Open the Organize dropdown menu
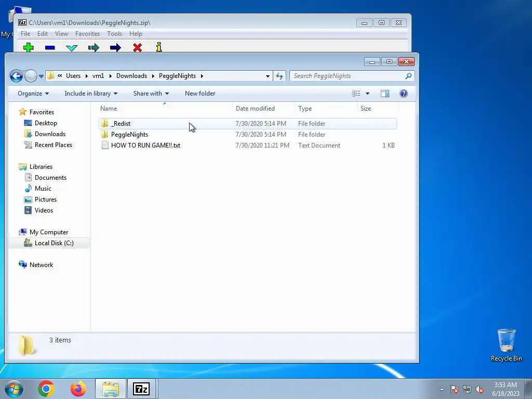Image resolution: width=532 pixels, height=399 pixels. (33, 94)
